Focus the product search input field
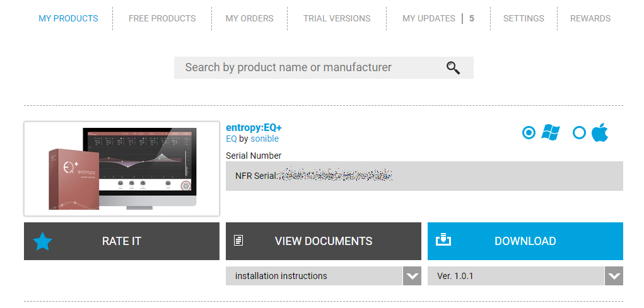This screenshot has height=308, width=644. [x=324, y=67]
